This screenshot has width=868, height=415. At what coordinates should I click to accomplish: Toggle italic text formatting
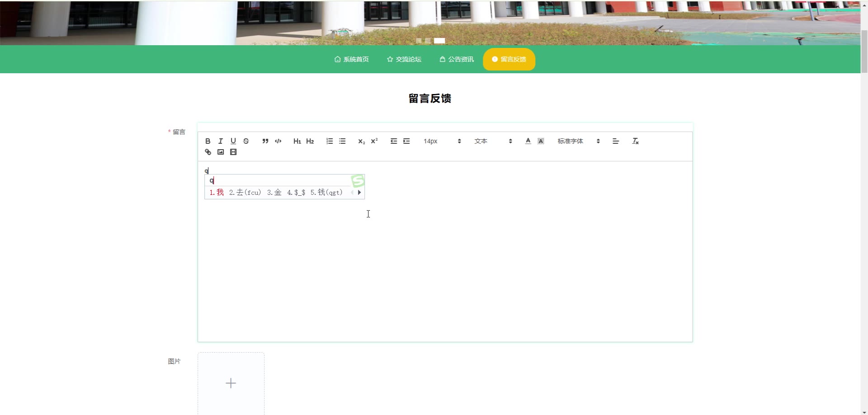coord(221,141)
